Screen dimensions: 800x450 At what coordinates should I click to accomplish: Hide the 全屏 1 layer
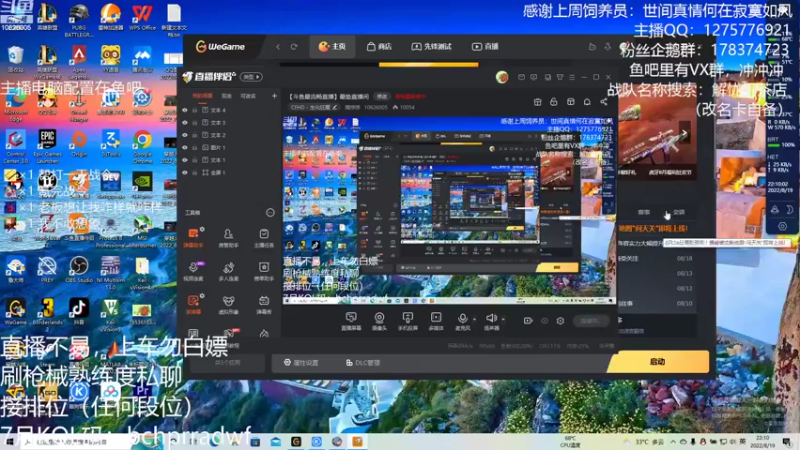pos(185,172)
